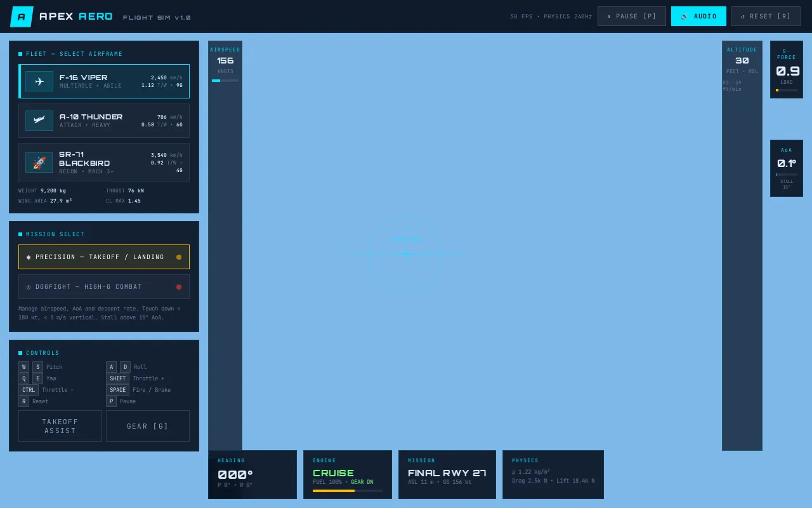The width and height of the screenshot is (812, 508).
Task: Click the W pitch key icon
Action: coord(23,367)
